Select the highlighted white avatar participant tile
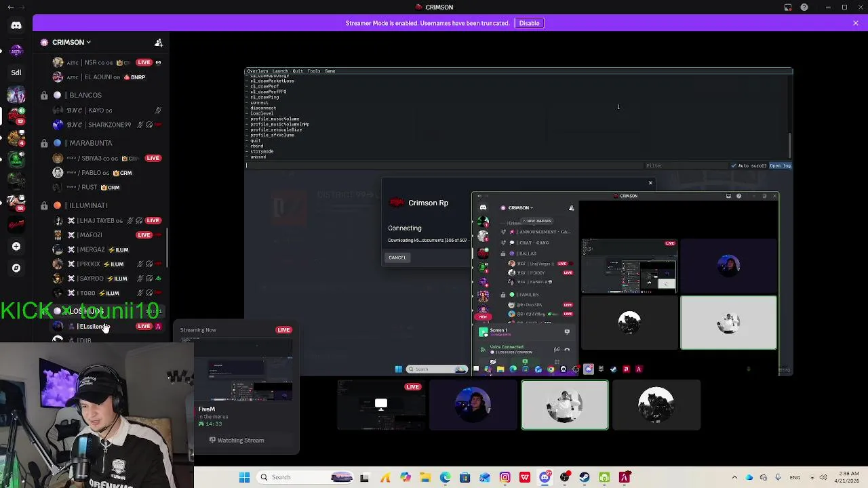 (x=565, y=405)
